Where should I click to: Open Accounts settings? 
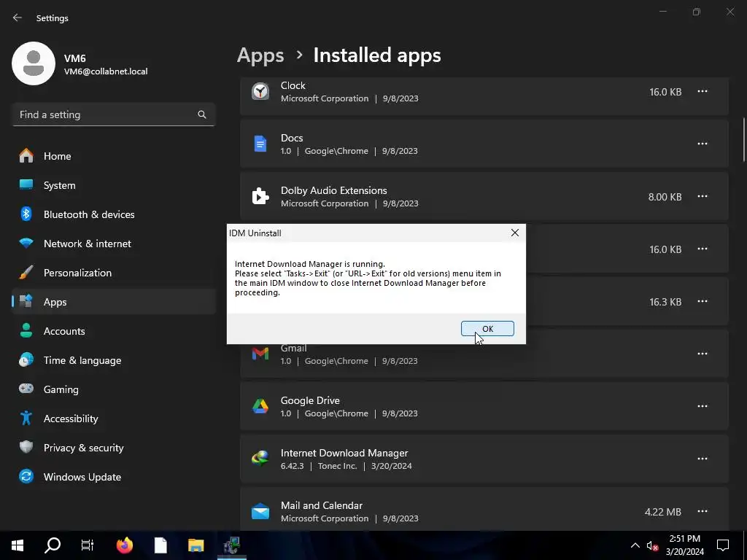pos(113,331)
